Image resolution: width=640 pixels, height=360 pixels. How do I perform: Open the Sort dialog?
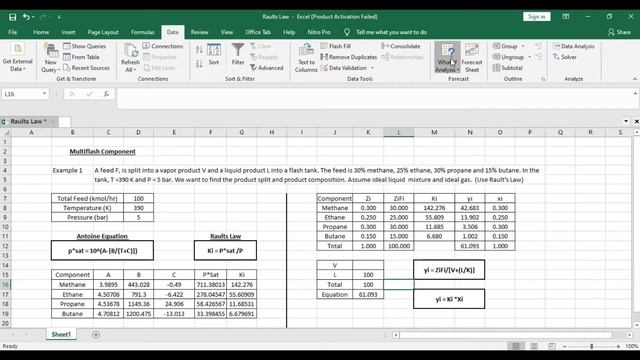tap(214, 54)
